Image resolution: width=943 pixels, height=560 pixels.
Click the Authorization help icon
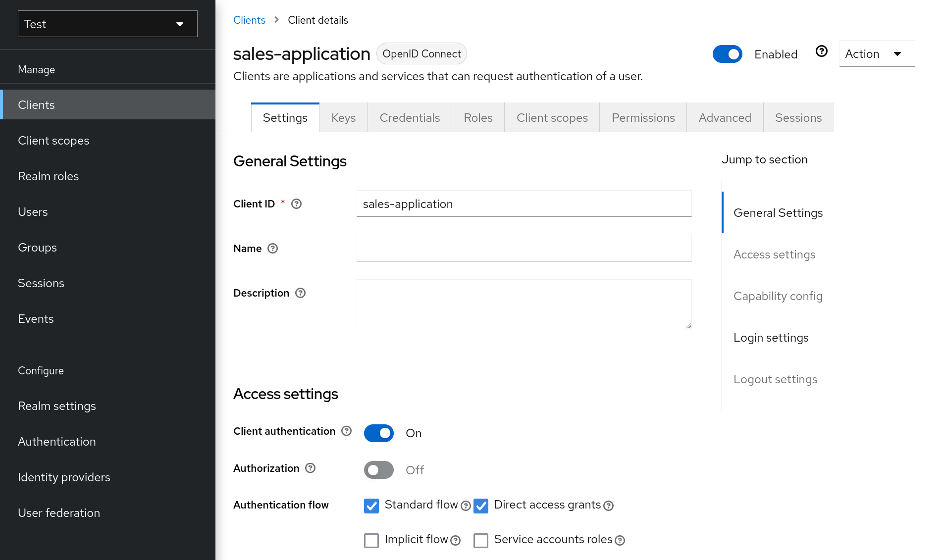pos(310,468)
